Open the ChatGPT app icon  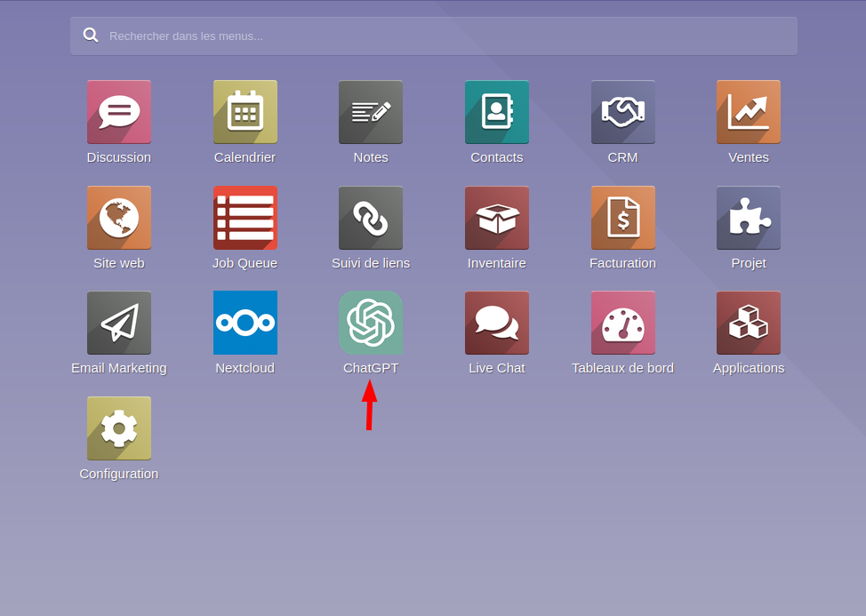pos(371,323)
